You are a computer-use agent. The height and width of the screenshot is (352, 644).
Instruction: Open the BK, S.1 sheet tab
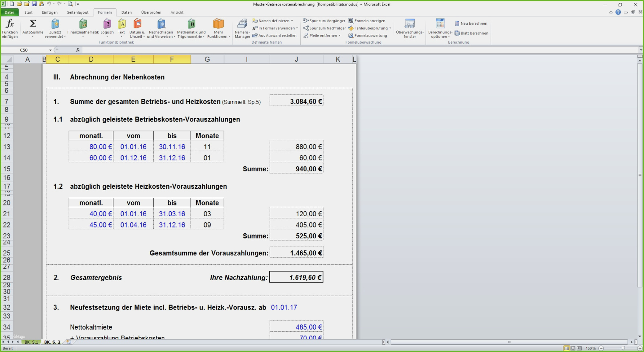coord(31,342)
